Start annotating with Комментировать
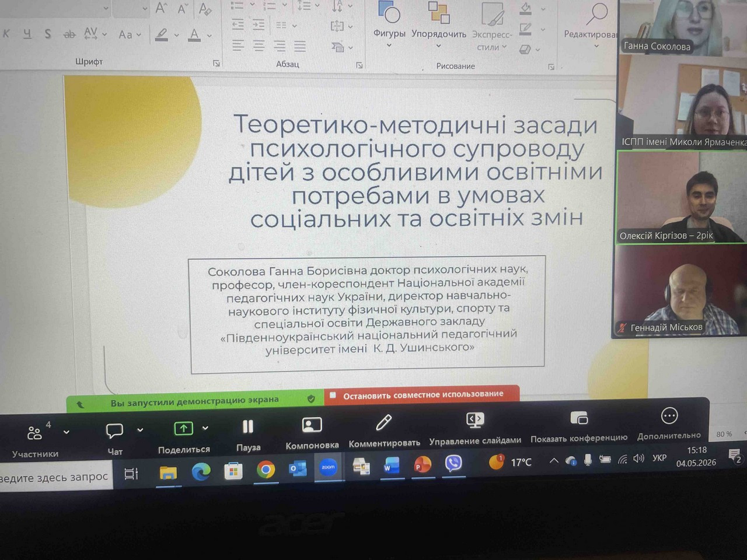This screenshot has width=747, height=560. [x=384, y=430]
